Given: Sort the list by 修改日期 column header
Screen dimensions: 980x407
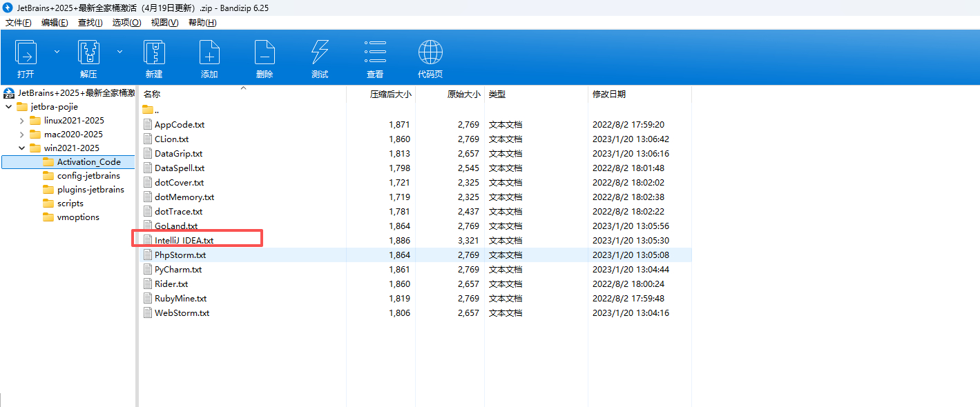Looking at the screenshot, I should tap(609, 94).
